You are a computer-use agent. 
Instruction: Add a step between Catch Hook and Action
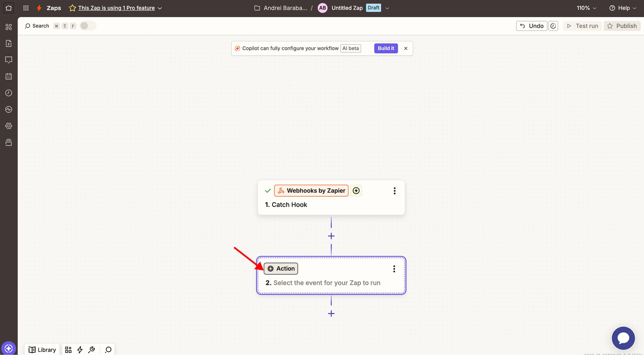tap(331, 236)
